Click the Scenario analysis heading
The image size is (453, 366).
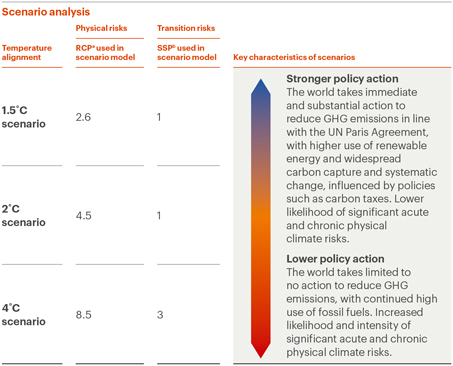pyautogui.click(x=46, y=12)
